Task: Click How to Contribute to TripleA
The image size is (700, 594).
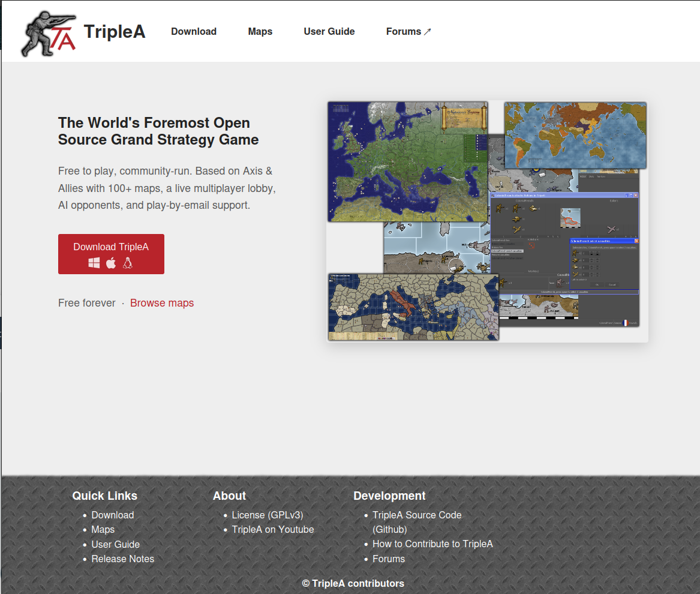Action: tap(432, 544)
